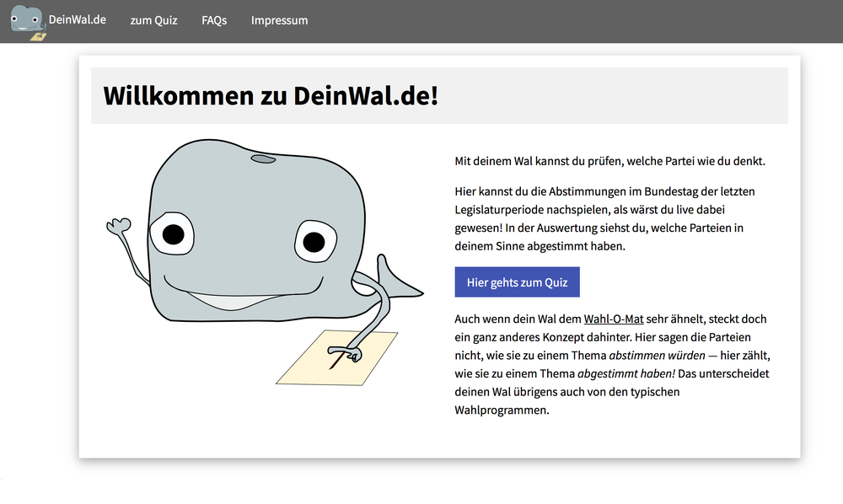Click the whale logo in the navbar
This screenshot has width=843, height=504.
pos(26,21)
